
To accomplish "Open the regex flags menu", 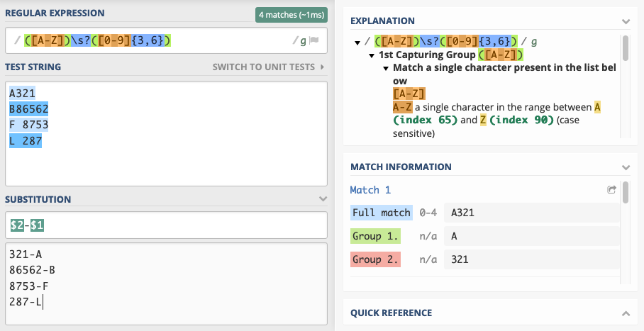I will (313, 40).
